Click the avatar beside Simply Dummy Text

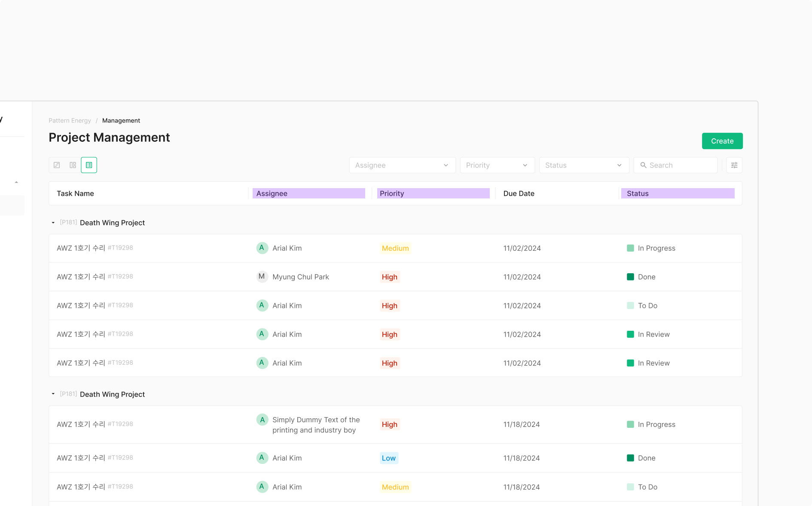(262, 420)
